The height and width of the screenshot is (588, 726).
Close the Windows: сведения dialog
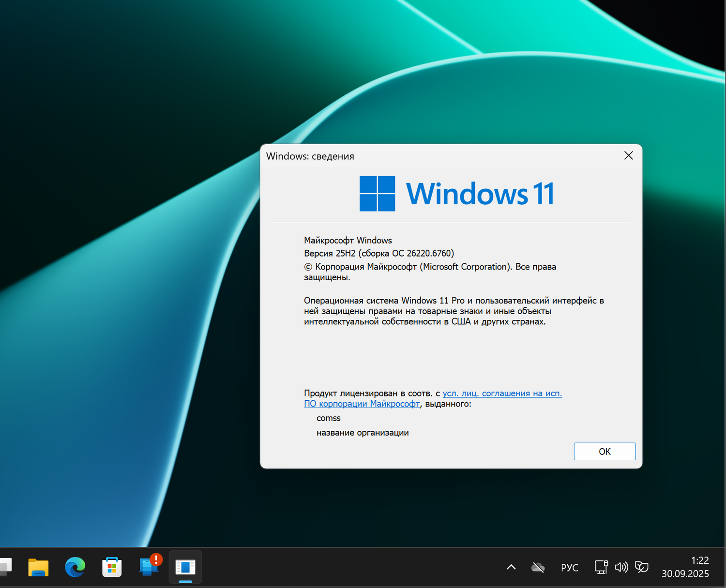pos(628,156)
